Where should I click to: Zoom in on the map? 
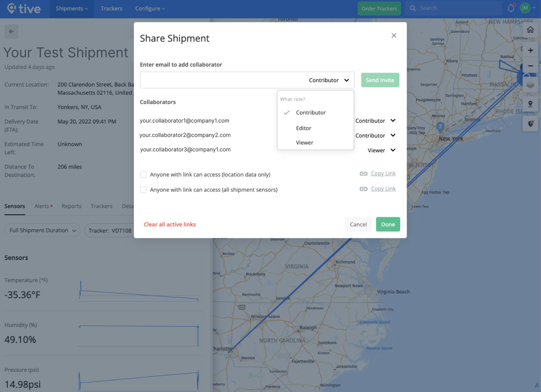(530, 50)
